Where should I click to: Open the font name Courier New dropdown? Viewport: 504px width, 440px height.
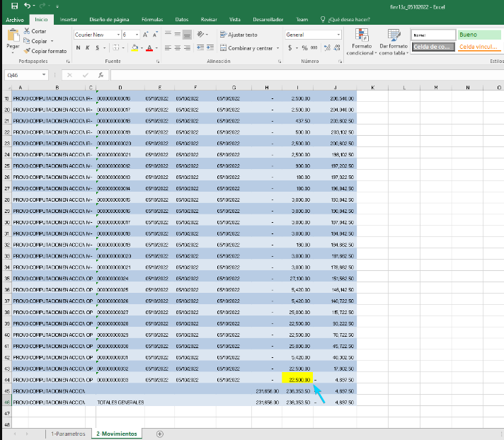pyautogui.click(x=119, y=35)
